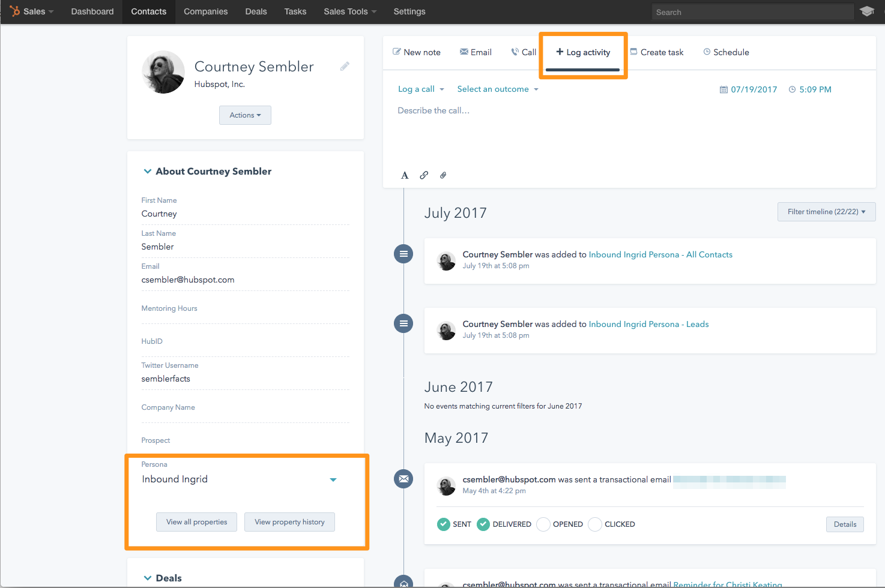Viewport: 885px width, 588px height.
Task: Open the Select an outcome dropdown
Action: click(x=498, y=89)
